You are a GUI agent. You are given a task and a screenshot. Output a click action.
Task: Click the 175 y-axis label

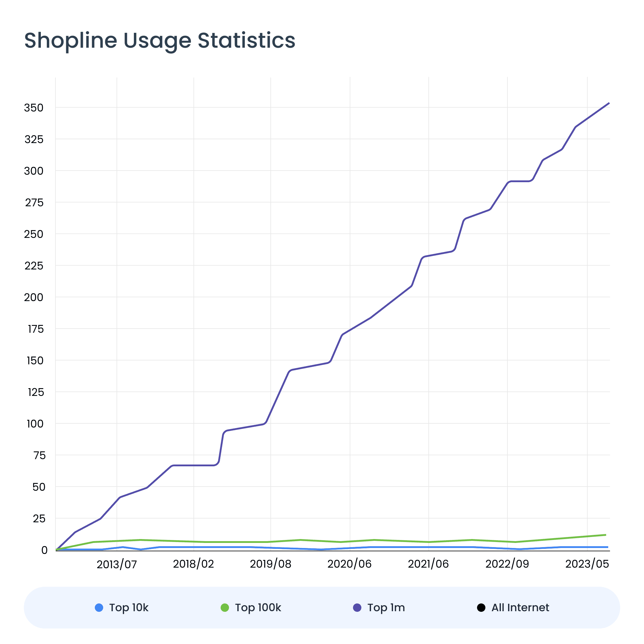(x=36, y=329)
